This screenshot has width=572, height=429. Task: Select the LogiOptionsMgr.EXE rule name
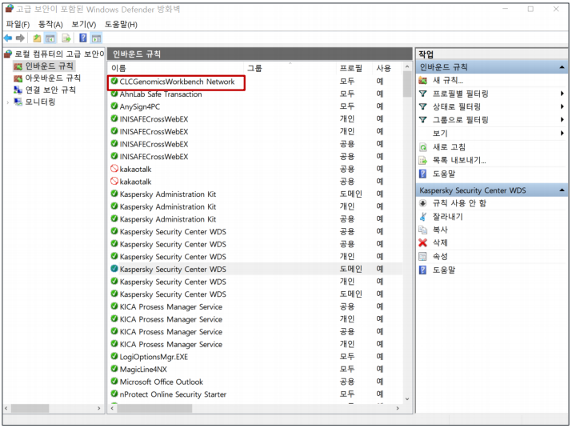[x=154, y=357]
